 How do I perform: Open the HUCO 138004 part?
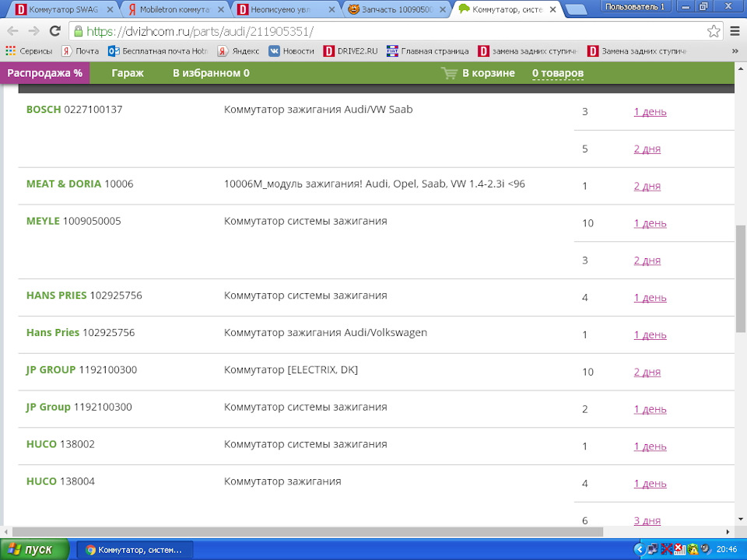[x=61, y=481]
